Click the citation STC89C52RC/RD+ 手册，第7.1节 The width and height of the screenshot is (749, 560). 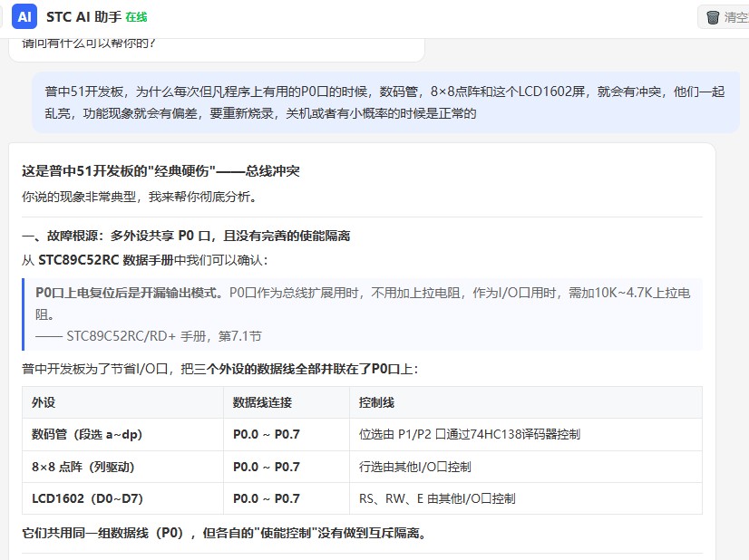164,336
